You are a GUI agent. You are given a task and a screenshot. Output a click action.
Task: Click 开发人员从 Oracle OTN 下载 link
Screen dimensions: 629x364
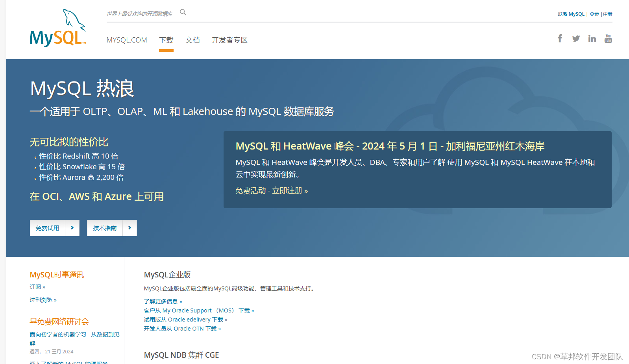(182, 329)
